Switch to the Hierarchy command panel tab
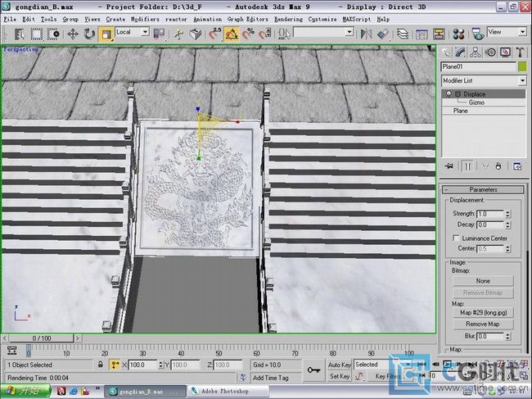The image size is (532, 399). point(476,52)
